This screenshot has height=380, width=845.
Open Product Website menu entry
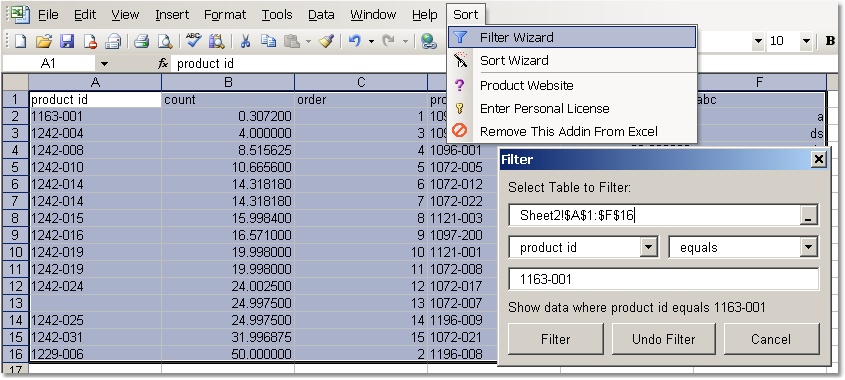point(572,85)
